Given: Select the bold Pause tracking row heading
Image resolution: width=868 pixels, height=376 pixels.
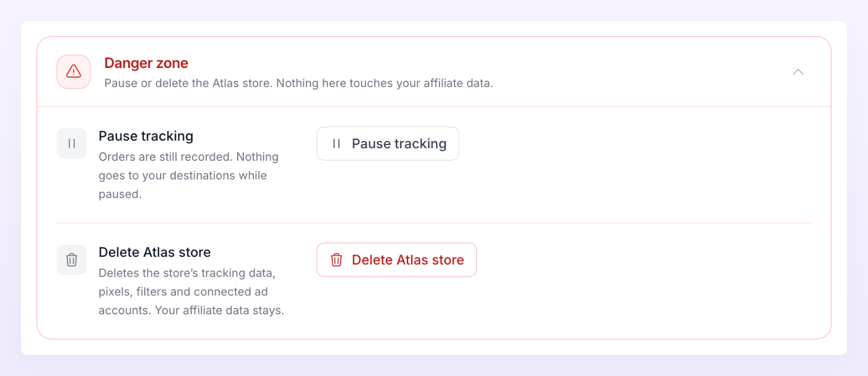Looking at the screenshot, I should 146,136.
